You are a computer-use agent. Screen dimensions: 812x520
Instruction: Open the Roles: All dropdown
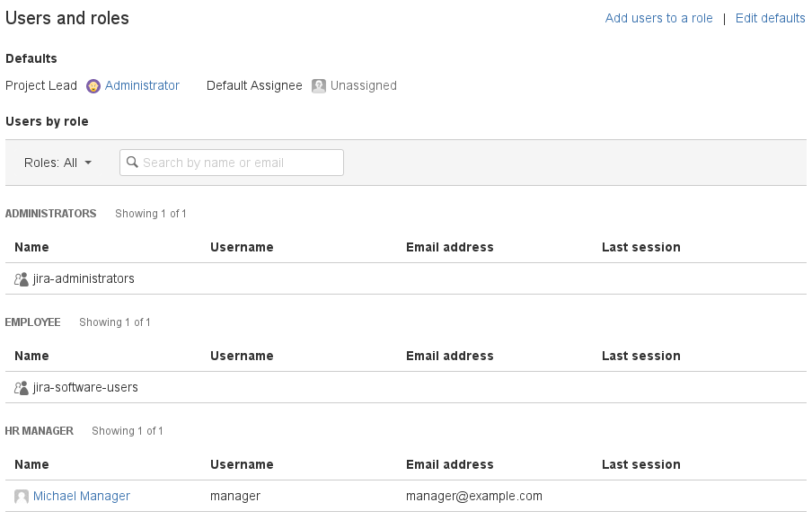(x=57, y=163)
